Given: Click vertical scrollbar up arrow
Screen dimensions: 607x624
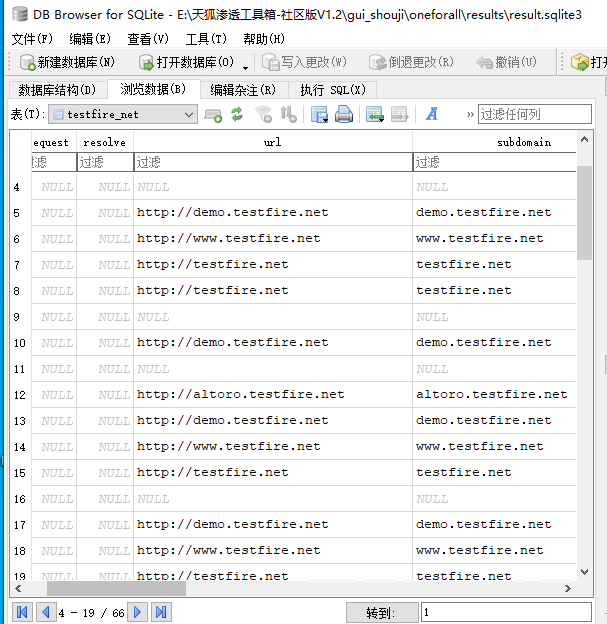Looking at the screenshot, I should pos(584,139).
